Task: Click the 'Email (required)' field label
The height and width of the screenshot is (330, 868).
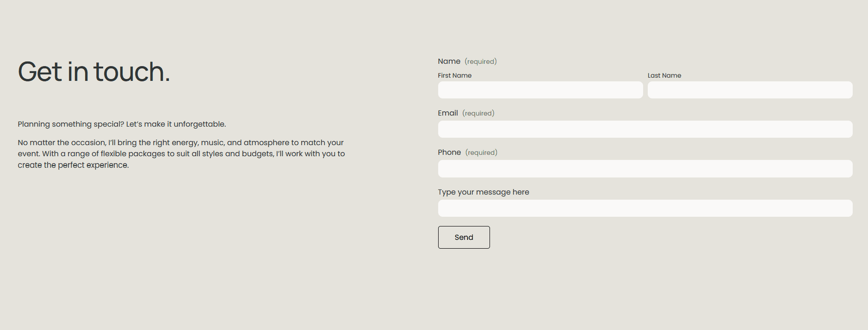Action: (448, 112)
